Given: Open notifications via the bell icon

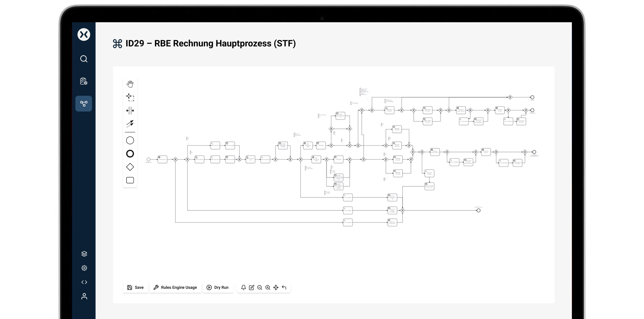Looking at the screenshot, I should coord(244,287).
